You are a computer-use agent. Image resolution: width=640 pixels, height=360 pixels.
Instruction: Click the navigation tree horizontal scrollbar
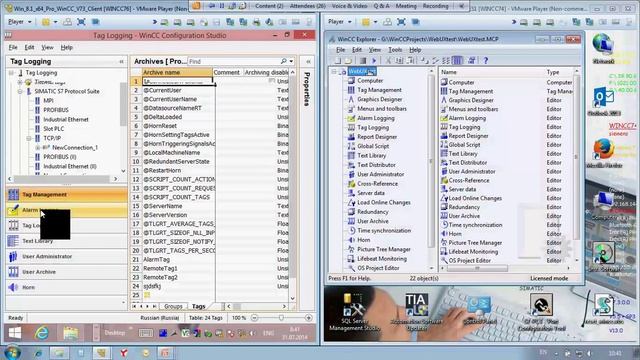tap(62, 179)
